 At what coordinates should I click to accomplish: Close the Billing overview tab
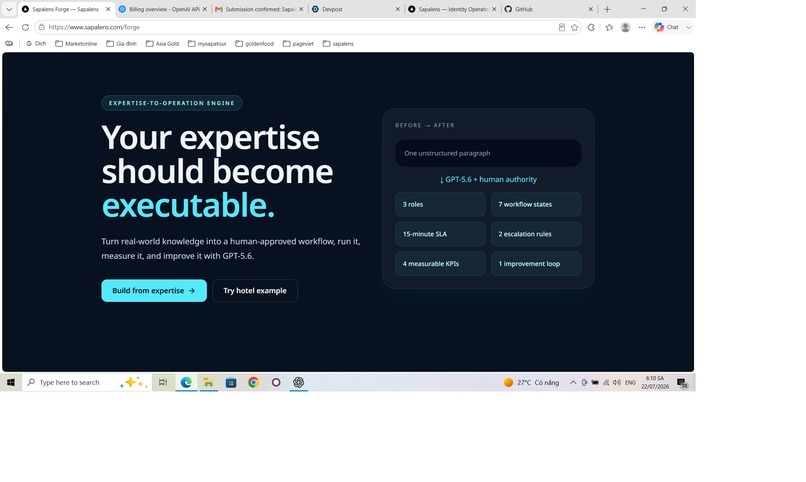(205, 9)
